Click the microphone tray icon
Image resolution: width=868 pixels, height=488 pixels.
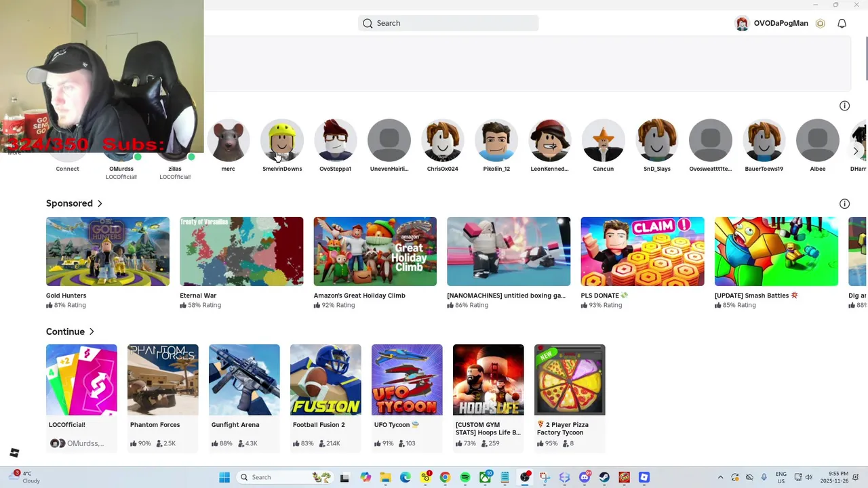(x=764, y=477)
